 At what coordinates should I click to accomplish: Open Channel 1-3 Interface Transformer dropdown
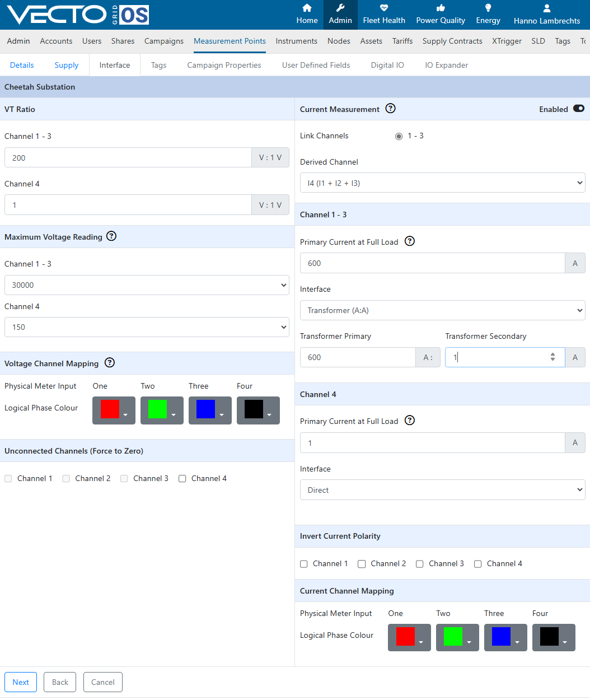[x=442, y=310]
